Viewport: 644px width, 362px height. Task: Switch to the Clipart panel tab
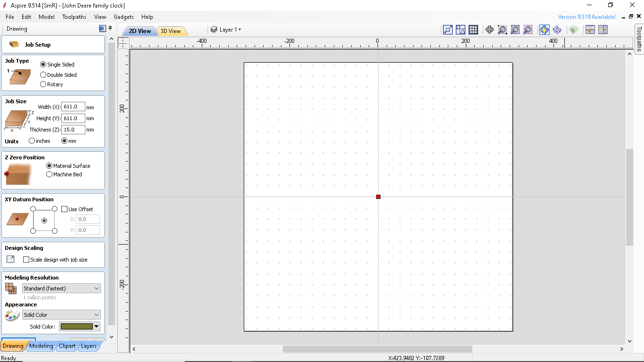pos(67,346)
